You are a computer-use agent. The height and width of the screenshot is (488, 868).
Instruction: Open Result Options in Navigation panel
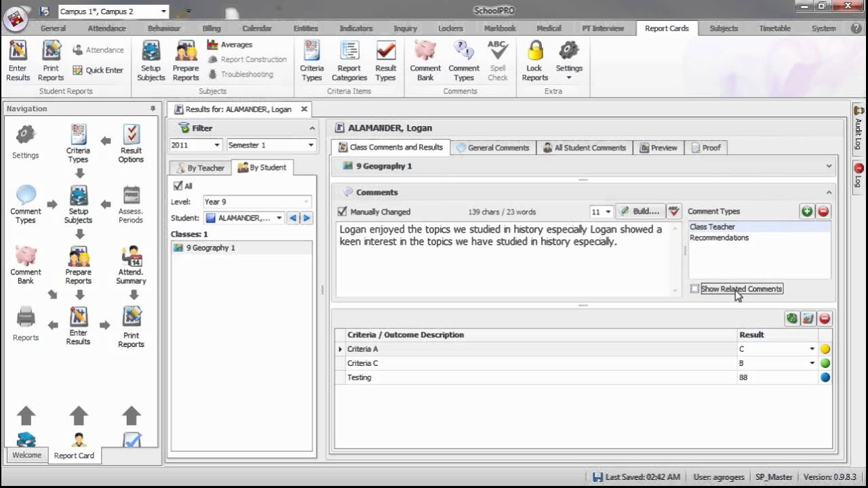click(131, 143)
